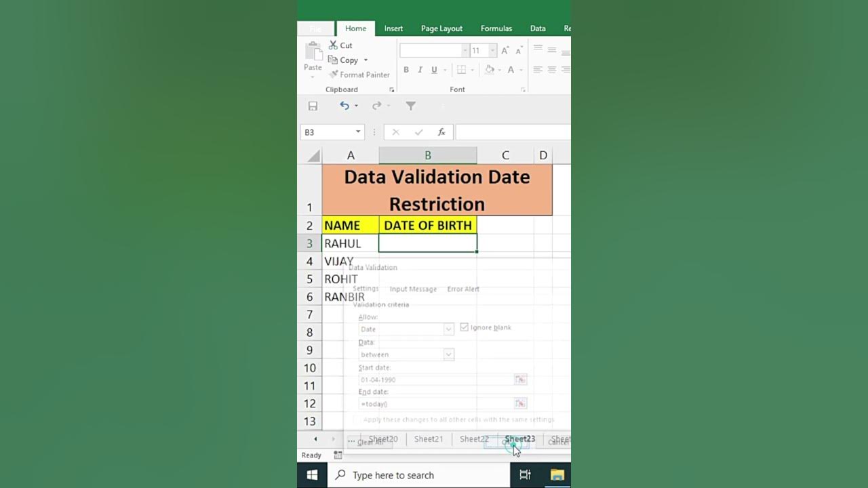Screen dimensions: 868x488
Task: Switch to Sheet22 worksheet tab
Action: pyautogui.click(x=474, y=439)
